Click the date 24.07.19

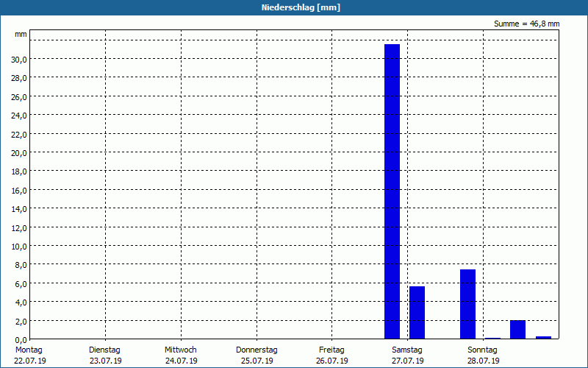[x=181, y=361]
